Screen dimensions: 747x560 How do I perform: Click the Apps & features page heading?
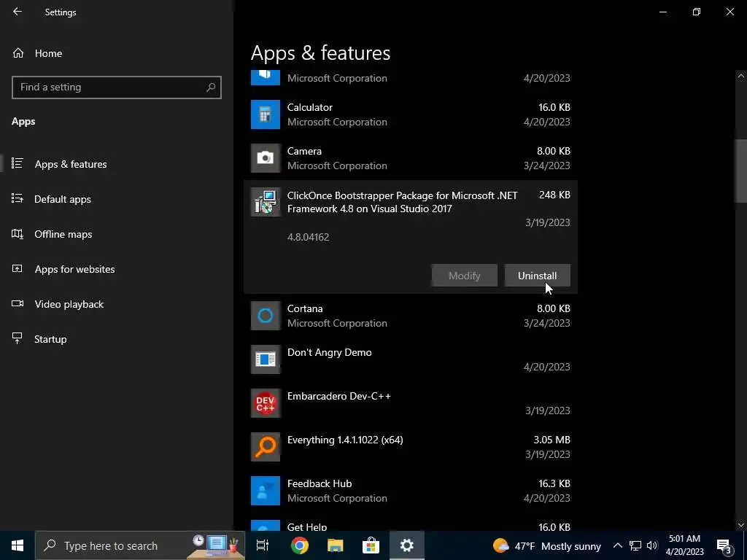click(x=321, y=52)
